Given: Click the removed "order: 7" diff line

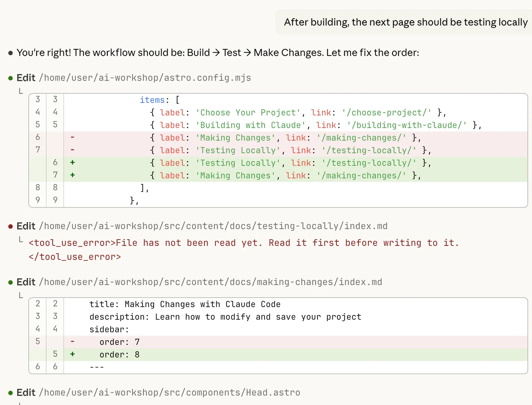Looking at the screenshot, I should (120, 342).
